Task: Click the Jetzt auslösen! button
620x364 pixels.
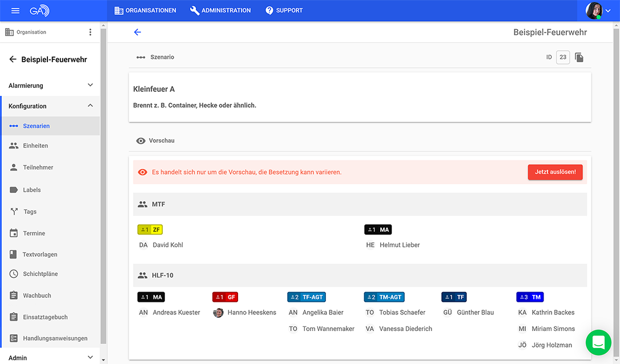Action: tap(555, 172)
